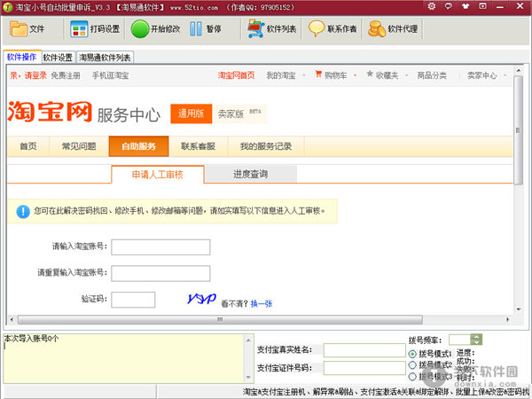This screenshot has width=532, height=399.
Task: Select the 自助服务 navigation tab
Action: pyautogui.click(x=139, y=146)
